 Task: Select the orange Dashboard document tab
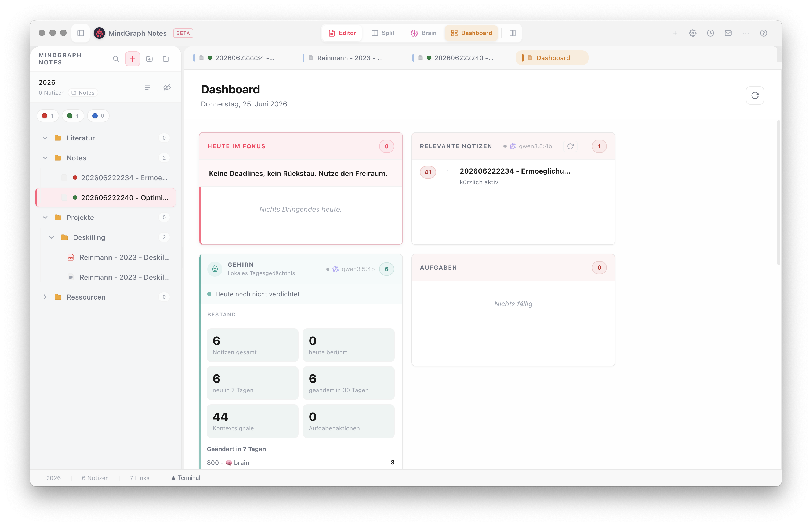[x=552, y=58]
